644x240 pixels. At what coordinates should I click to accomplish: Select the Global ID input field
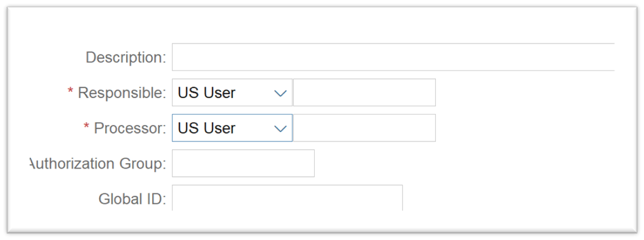(287, 198)
